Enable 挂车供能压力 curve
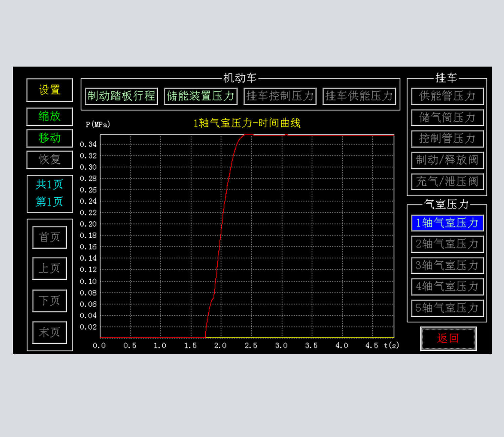The image size is (504, 437). 359,96
